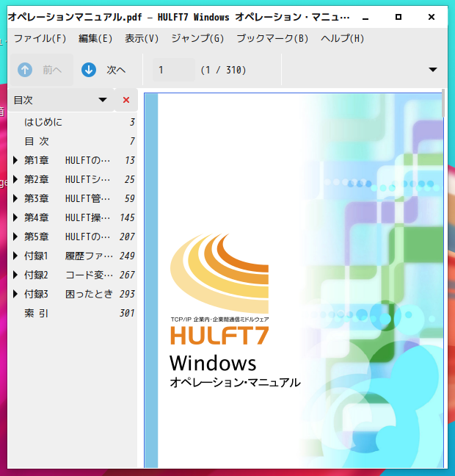Open the 表示(V) menu
This screenshot has height=476, width=455.
(142, 38)
